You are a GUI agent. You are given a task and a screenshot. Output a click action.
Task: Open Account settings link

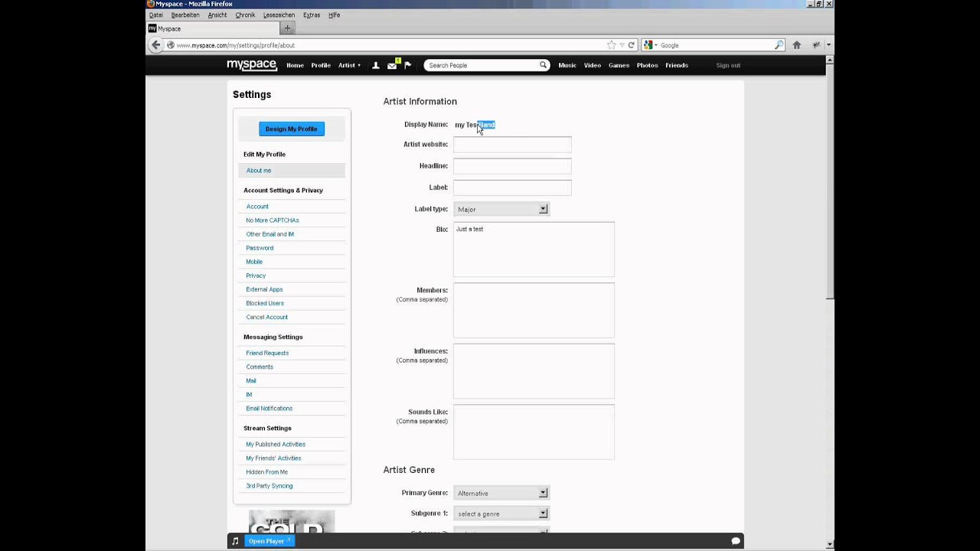[257, 207]
